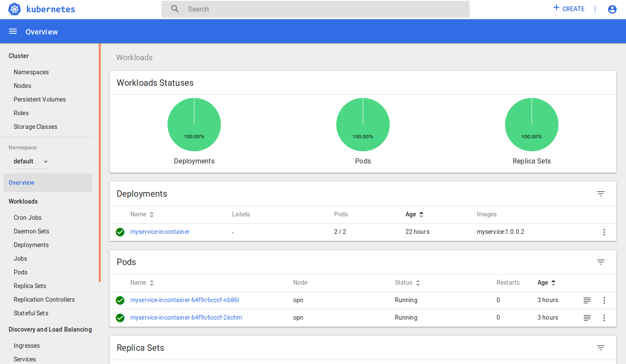Click the kubernetes title text link
Image resolution: width=626 pixels, height=364 pixels.
coord(51,9)
